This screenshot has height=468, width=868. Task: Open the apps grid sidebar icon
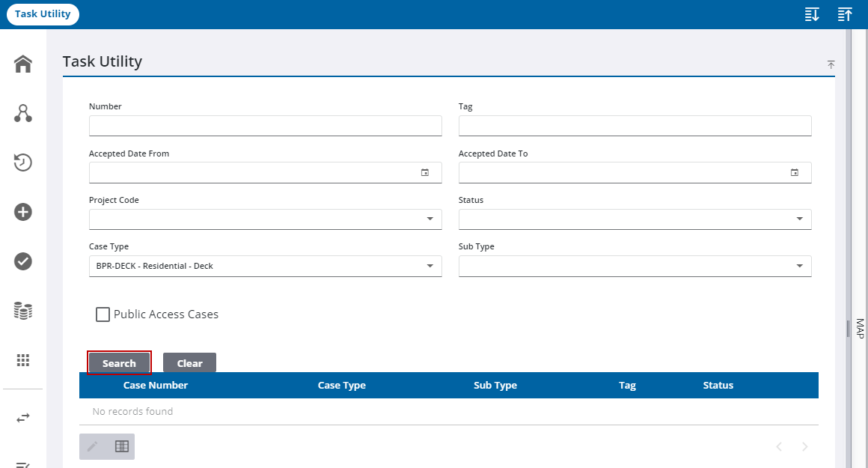[23, 360]
